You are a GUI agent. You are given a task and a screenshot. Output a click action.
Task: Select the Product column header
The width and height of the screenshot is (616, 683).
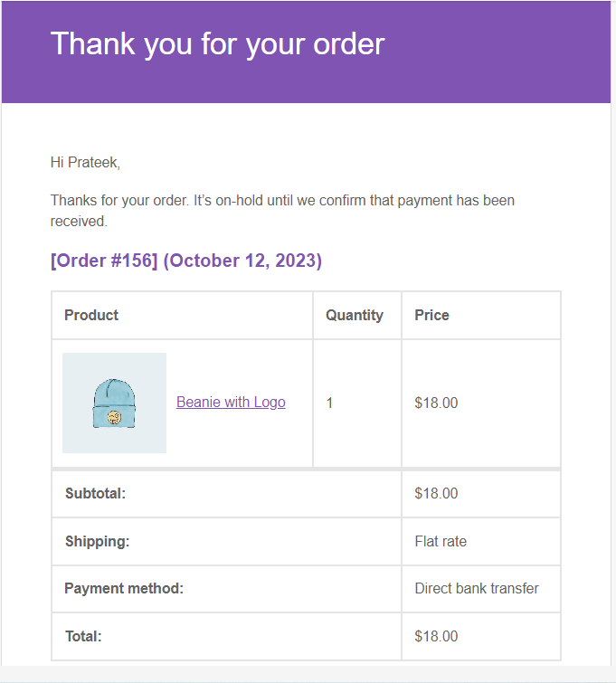click(x=91, y=315)
